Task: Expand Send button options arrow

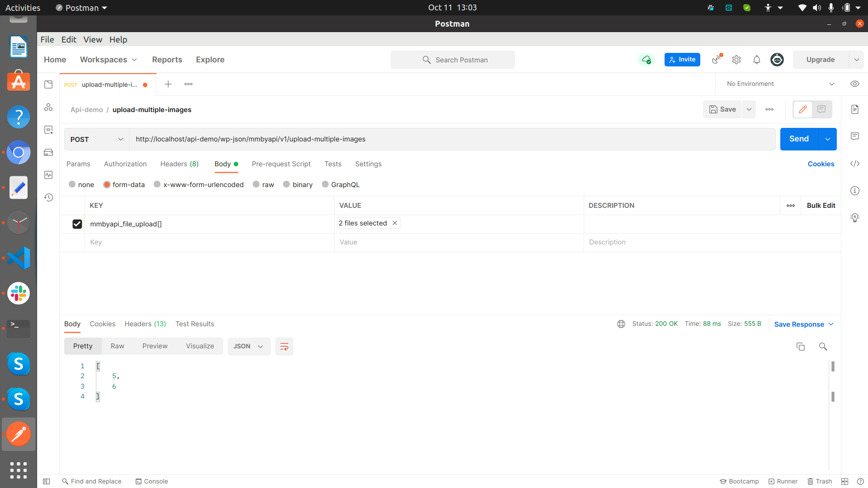Action: pyautogui.click(x=827, y=139)
